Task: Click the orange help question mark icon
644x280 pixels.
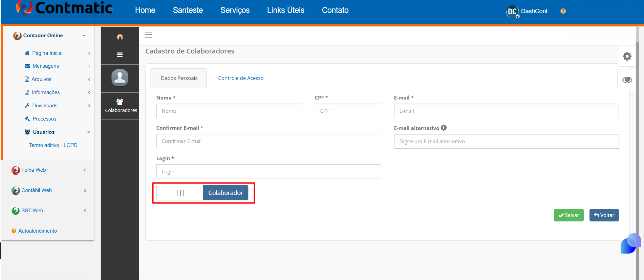Action: pos(563,11)
